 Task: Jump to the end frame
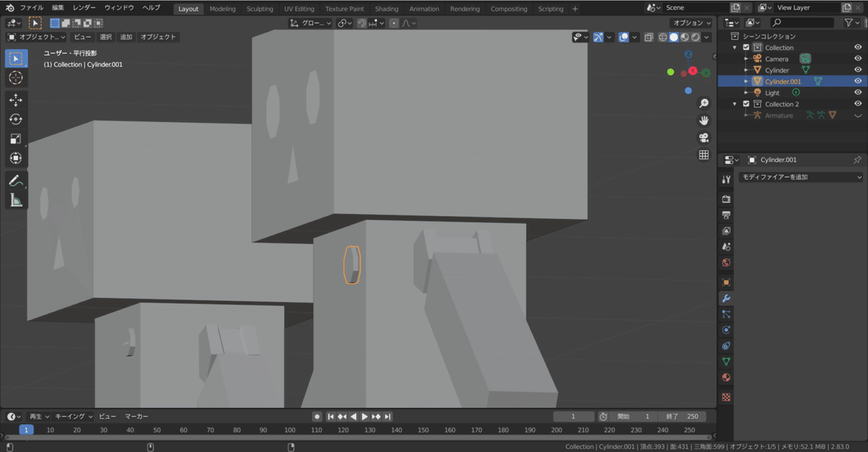click(388, 417)
